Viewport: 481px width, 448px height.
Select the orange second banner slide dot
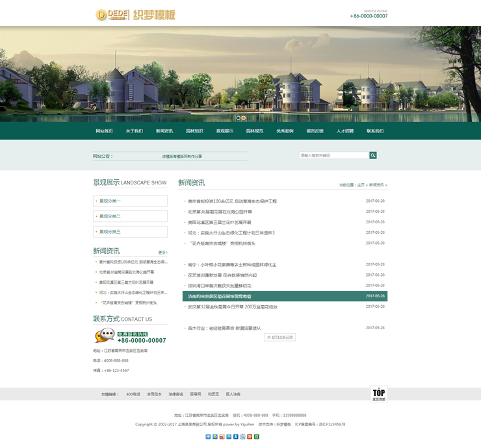[x=244, y=118]
